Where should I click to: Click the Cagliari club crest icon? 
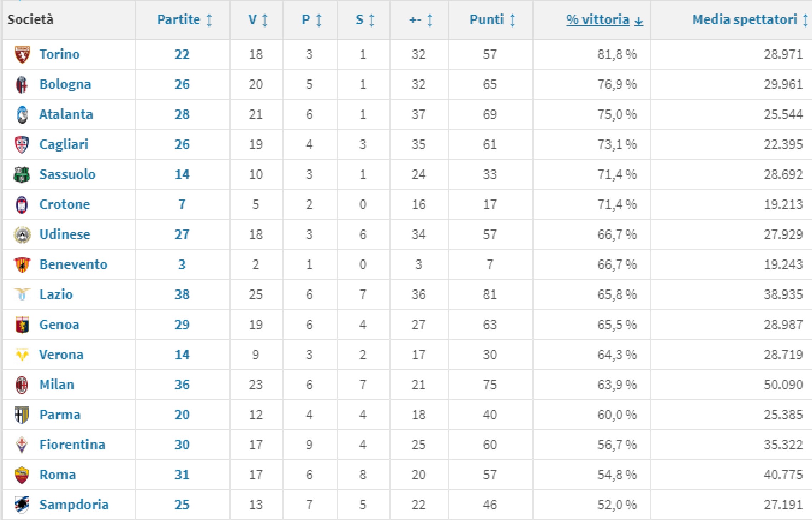[x=22, y=145]
